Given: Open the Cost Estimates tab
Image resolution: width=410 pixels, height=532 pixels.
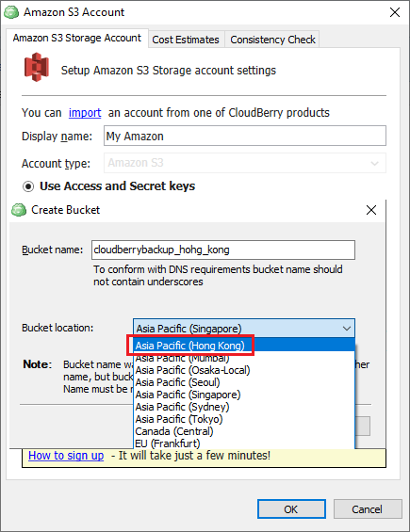Looking at the screenshot, I should tap(186, 40).
